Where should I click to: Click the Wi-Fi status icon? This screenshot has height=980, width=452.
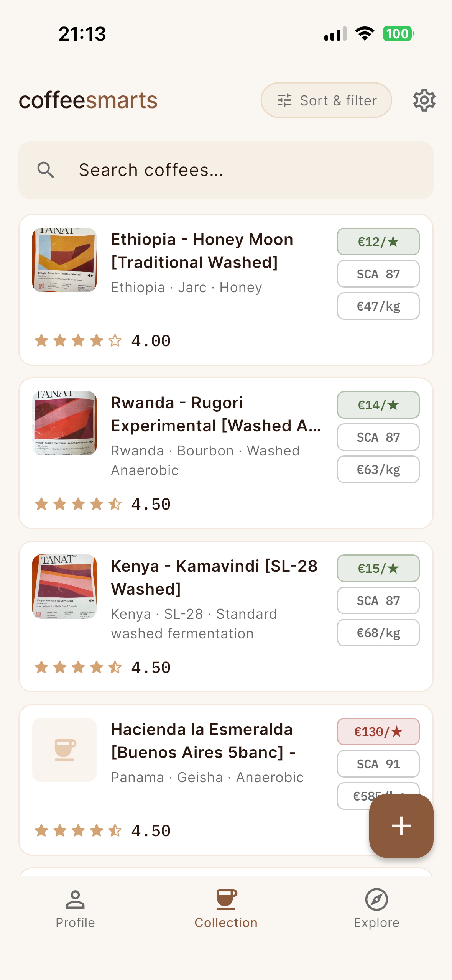click(365, 34)
